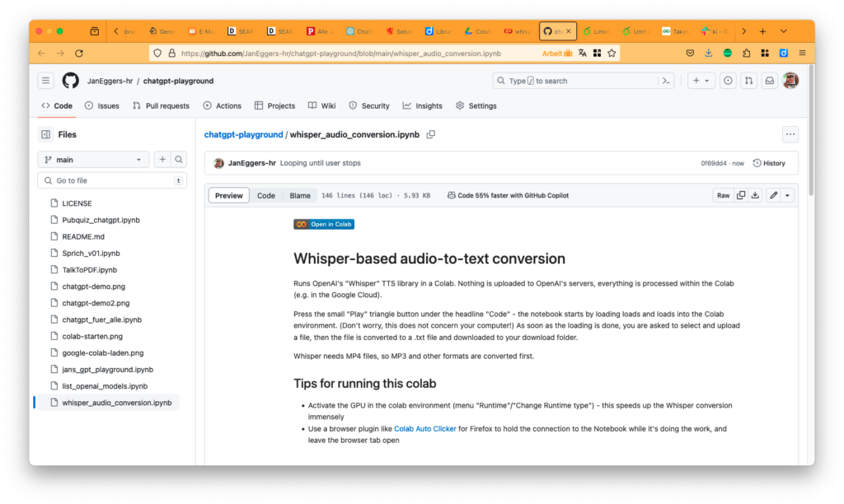Open the browser translate icon
The image size is (844, 504).
tap(583, 54)
